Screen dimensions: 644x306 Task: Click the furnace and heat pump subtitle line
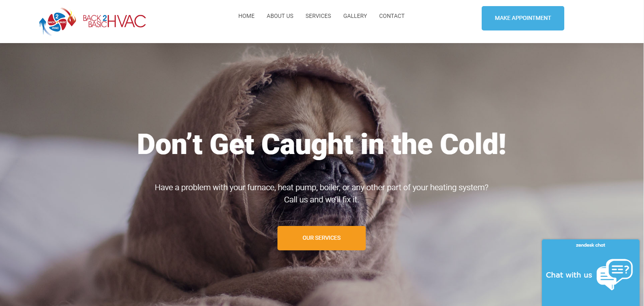click(x=321, y=187)
